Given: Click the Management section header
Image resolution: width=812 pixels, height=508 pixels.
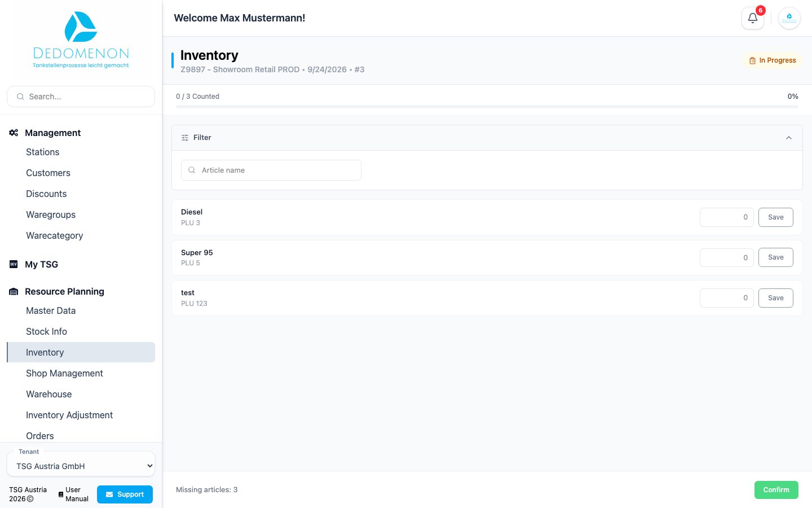Looking at the screenshot, I should click(53, 133).
